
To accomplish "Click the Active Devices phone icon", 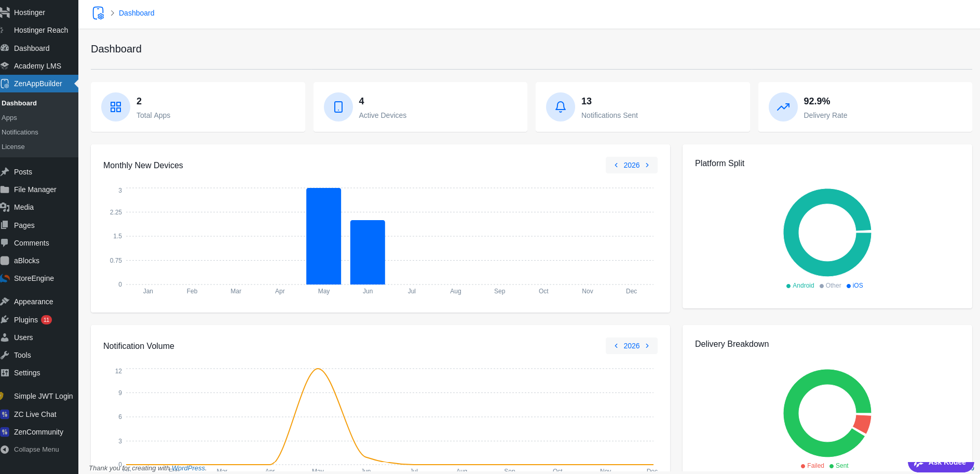I will click(338, 107).
